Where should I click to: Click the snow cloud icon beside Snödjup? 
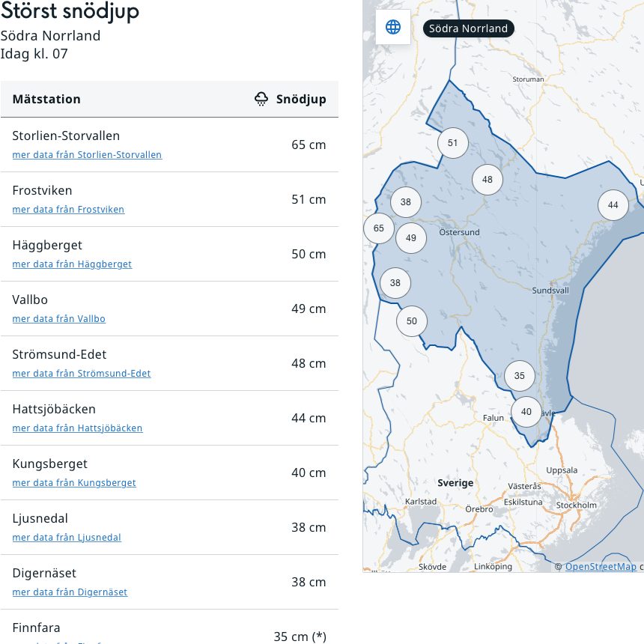pyautogui.click(x=261, y=99)
